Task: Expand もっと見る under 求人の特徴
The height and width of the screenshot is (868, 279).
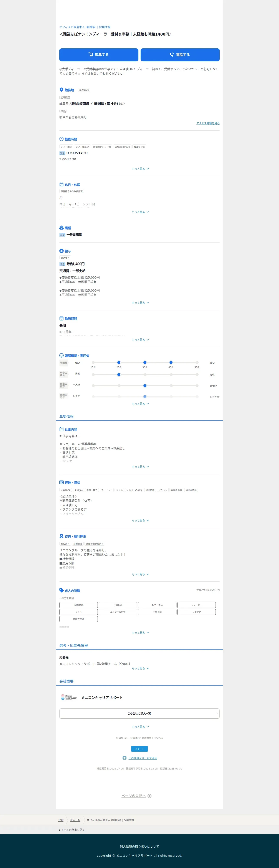Action: pos(140,632)
